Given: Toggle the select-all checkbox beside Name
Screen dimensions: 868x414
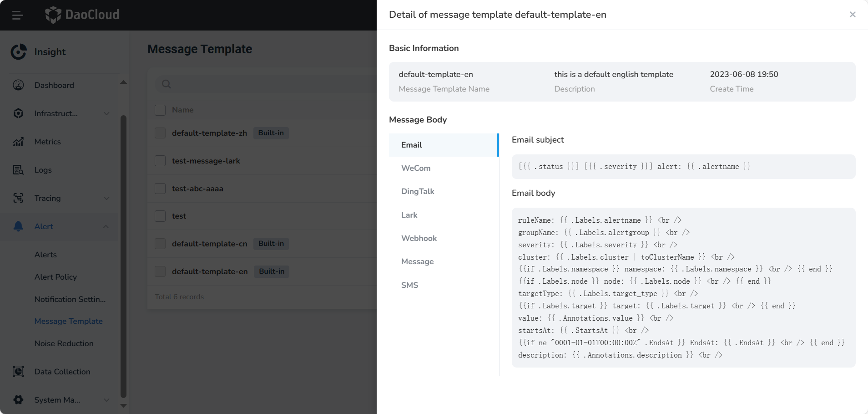Looking at the screenshot, I should coord(160,110).
